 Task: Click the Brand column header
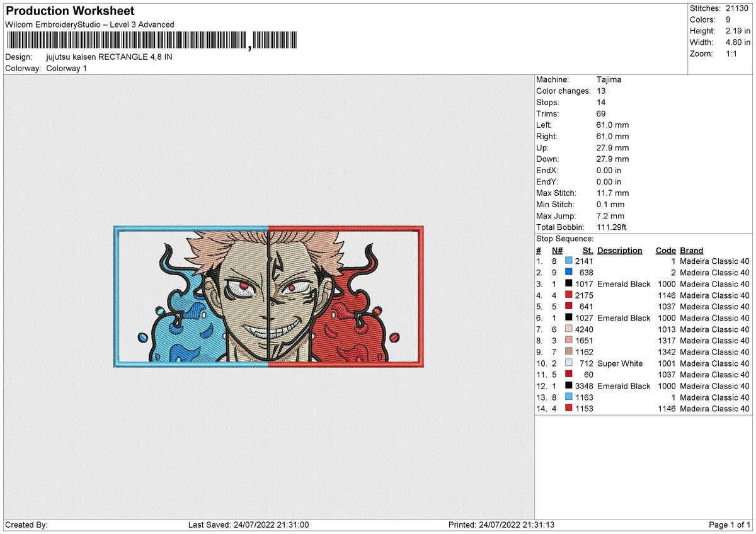(x=691, y=250)
